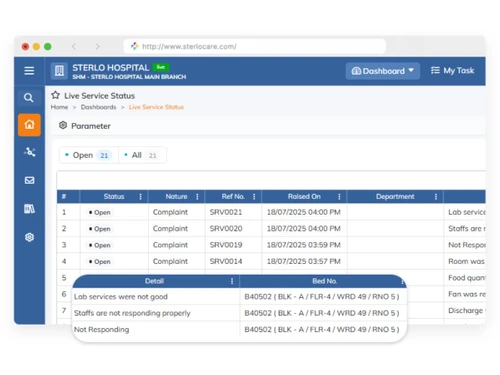Image resolution: width=500 pixels, height=375 pixels.
Task: Expand the Parameter section
Action: click(91, 126)
